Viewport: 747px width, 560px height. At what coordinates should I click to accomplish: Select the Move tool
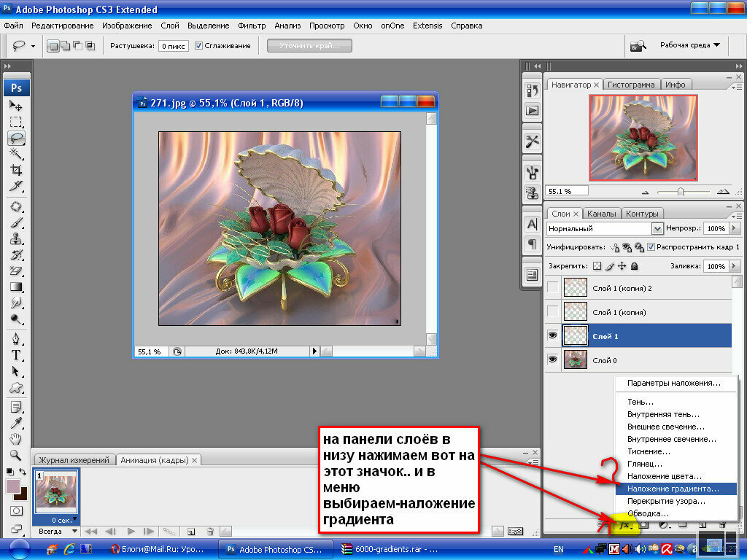pos(16,106)
